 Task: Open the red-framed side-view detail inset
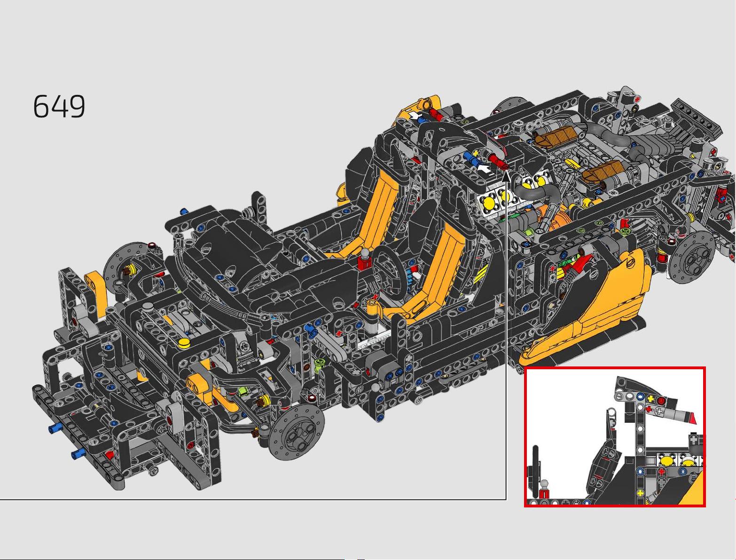615,437
